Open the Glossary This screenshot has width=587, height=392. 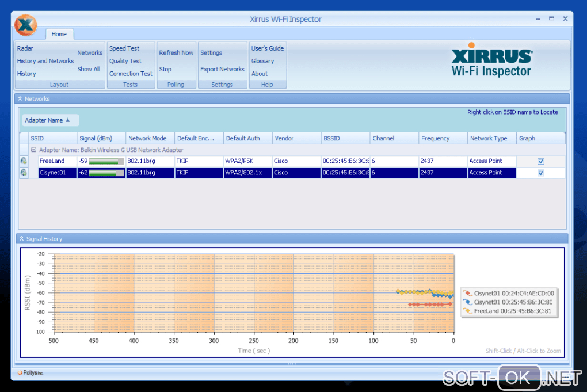(263, 61)
